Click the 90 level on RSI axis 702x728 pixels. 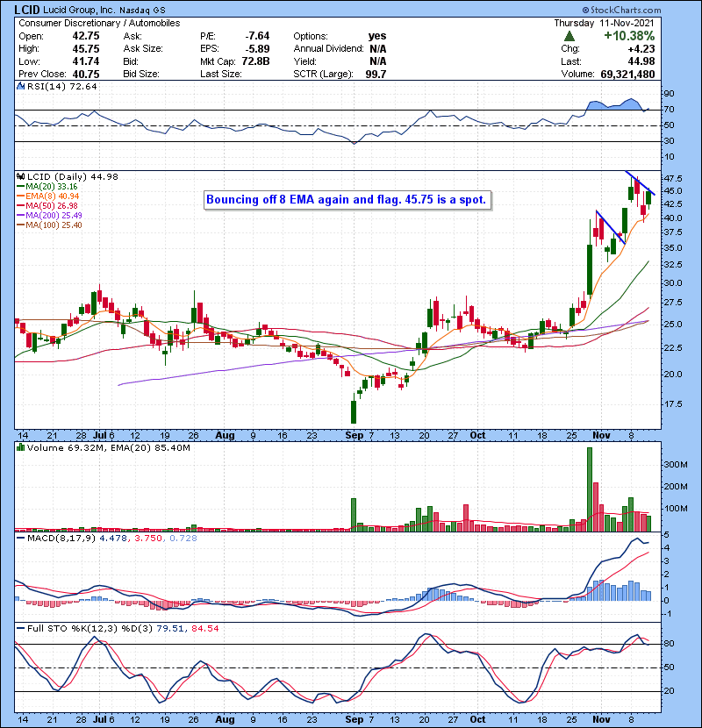(x=669, y=94)
